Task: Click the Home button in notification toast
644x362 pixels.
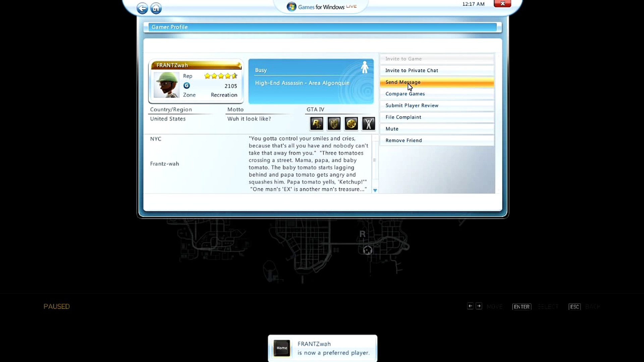Action: point(282,348)
